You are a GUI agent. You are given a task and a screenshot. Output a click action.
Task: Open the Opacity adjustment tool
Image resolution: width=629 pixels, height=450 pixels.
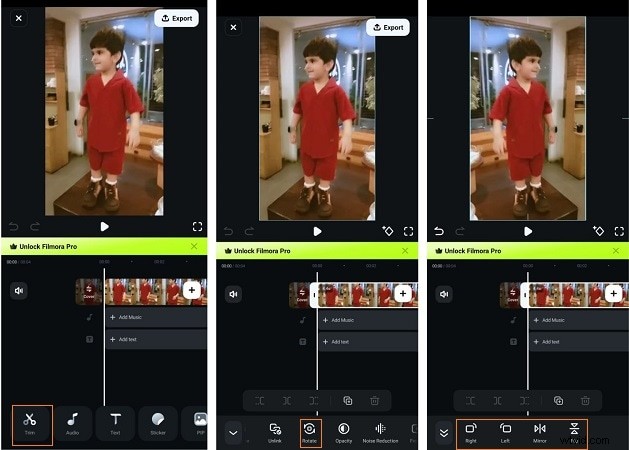[344, 431]
